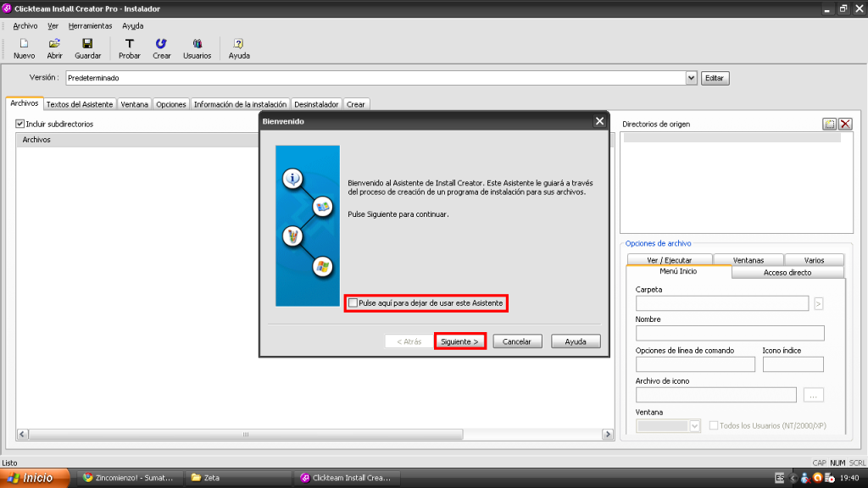Build installer with Crear toolbar icon
Image resolution: width=868 pixels, height=488 pixels.
[x=161, y=48]
